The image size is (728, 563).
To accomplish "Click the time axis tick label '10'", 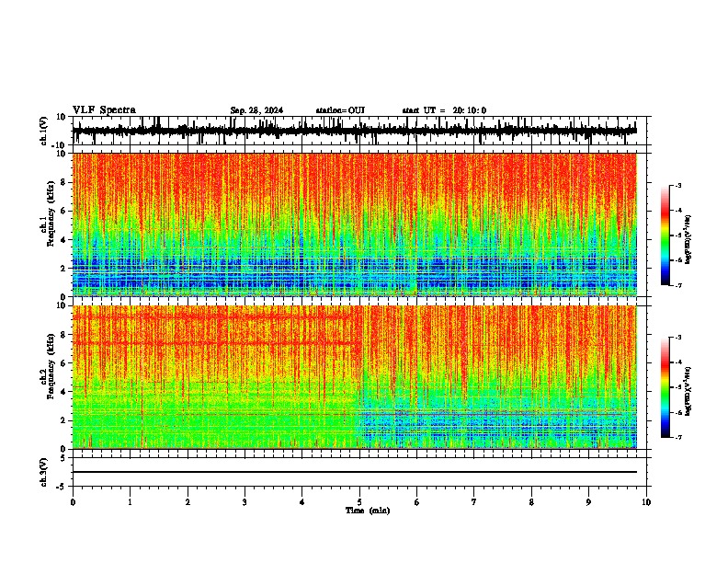I will [x=646, y=502].
